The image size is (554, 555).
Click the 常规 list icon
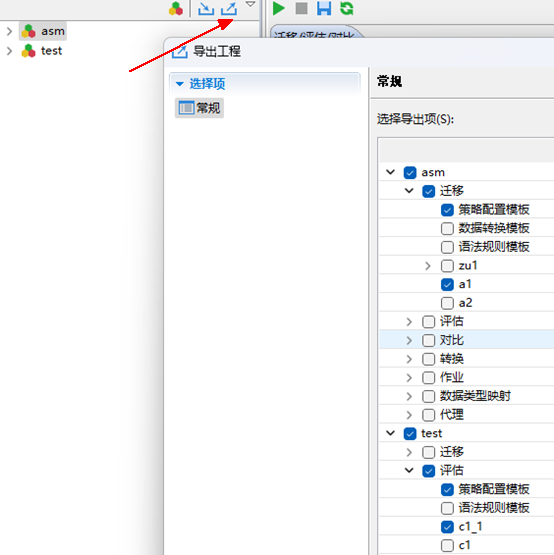pyautogui.click(x=186, y=108)
